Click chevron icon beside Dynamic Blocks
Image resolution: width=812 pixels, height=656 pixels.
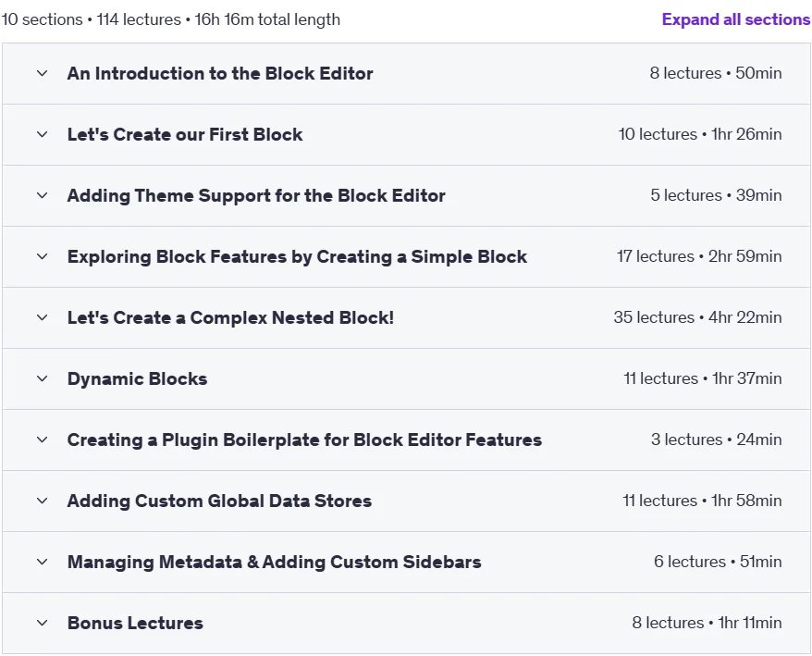43,378
